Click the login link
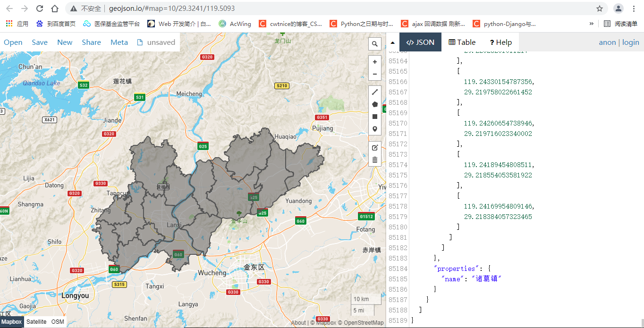The image size is (644, 328). click(630, 42)
